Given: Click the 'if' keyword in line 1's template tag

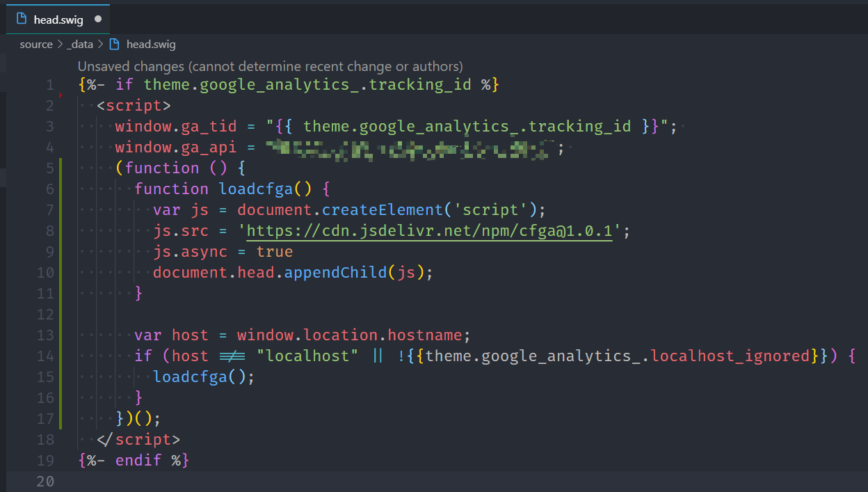Looking at the screenshot, I should 124,85.
